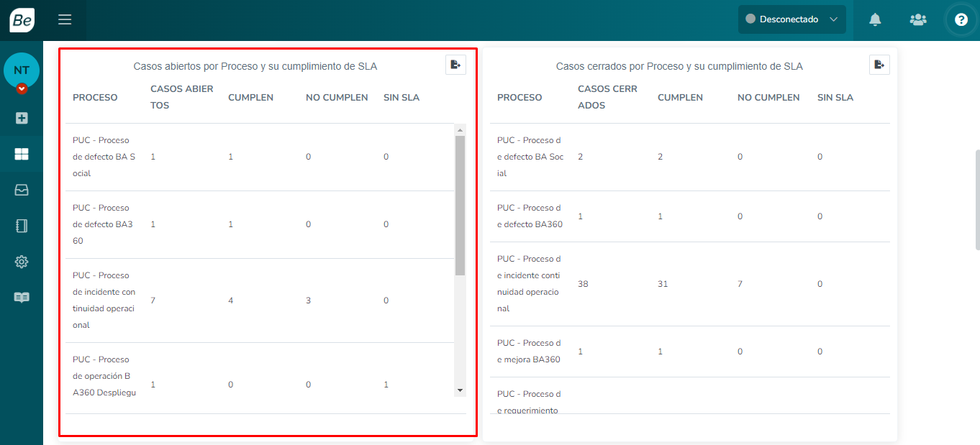Click SIN SLA header in open cases table
This screenshot has width=980, height=445.
pos(401,97)
